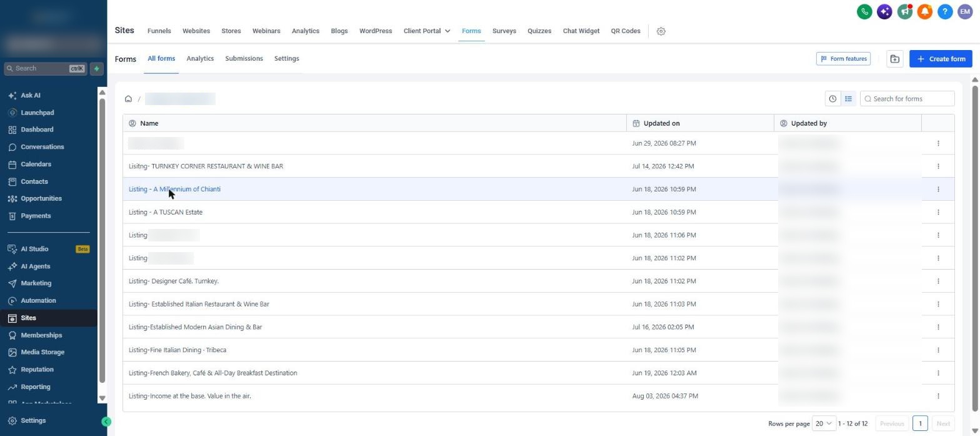Image resolution: width=980 pixels, height=436 pixels.
Task: Switch to recent forms clock view
Action: point(832,99)
